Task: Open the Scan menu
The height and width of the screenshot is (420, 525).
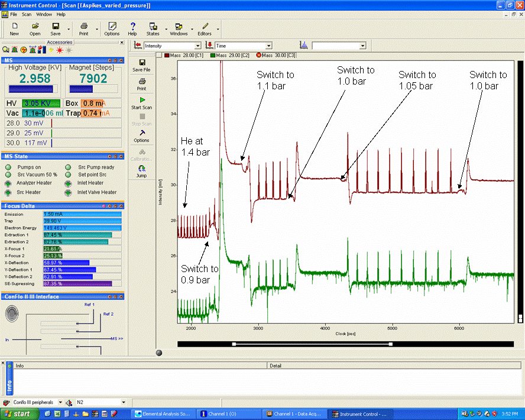Action: 27,14
